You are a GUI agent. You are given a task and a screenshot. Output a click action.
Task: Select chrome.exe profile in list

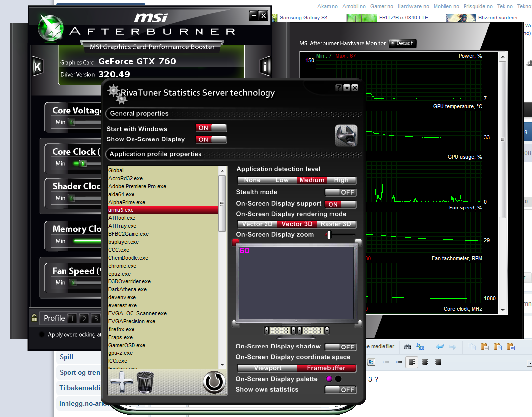[163, 266]
